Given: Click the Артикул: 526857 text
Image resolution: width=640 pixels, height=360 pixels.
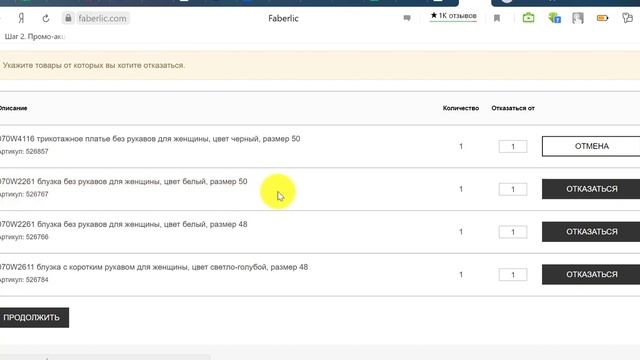Looking at the screenshot, I should tap(24, 151).
